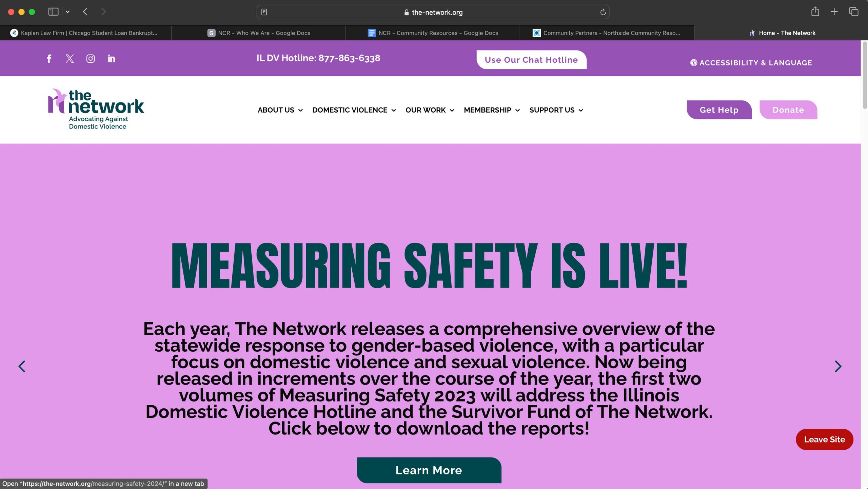Image resolution: width=868 pixels, height=489 pixels.
Task: Click the red Leave Site button
Action: (825, 439)
